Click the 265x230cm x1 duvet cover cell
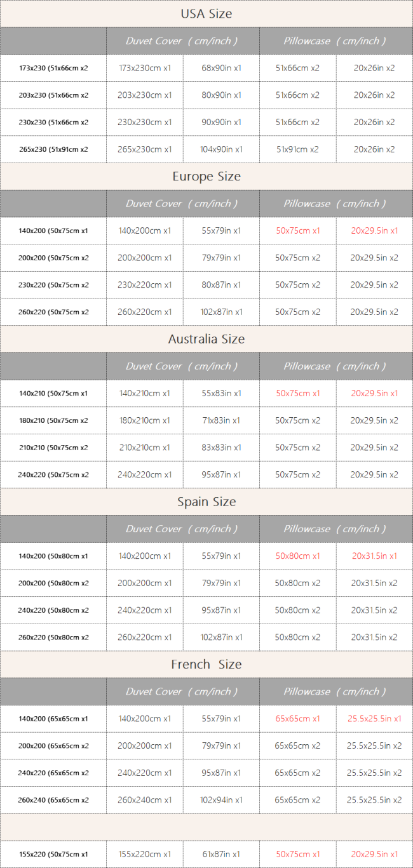 click(x=144, y=149)
